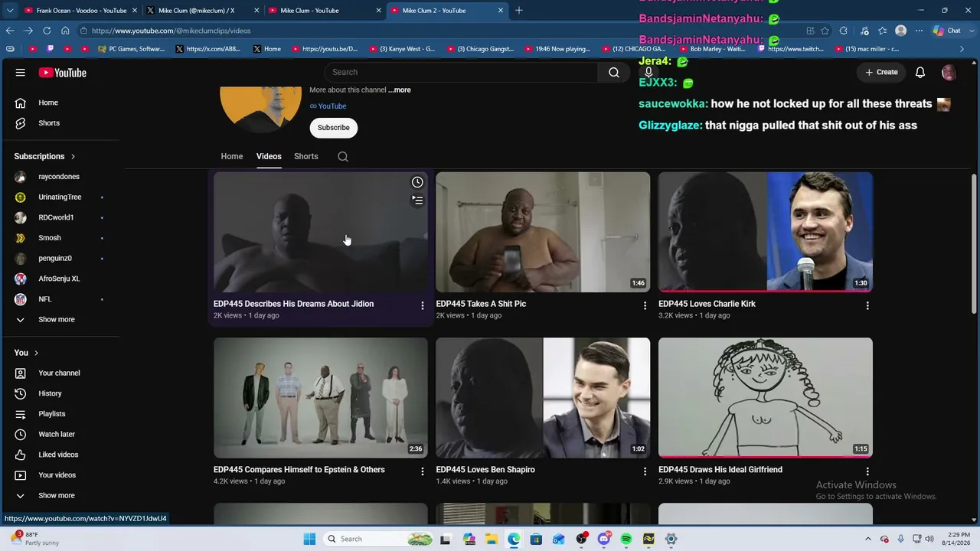
Task: Open Discord from the taskbar
Action: point(604,539)
